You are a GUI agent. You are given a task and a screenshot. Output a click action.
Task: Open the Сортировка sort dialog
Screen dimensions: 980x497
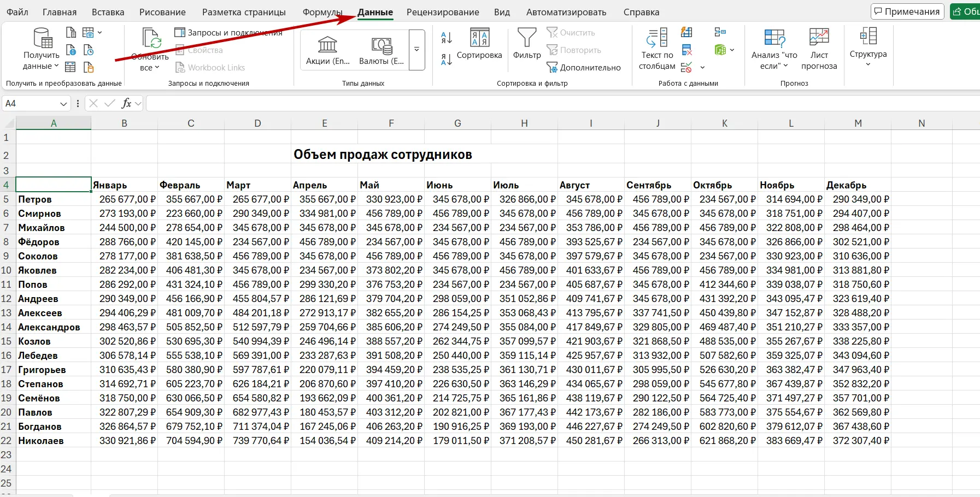point(479,44)
